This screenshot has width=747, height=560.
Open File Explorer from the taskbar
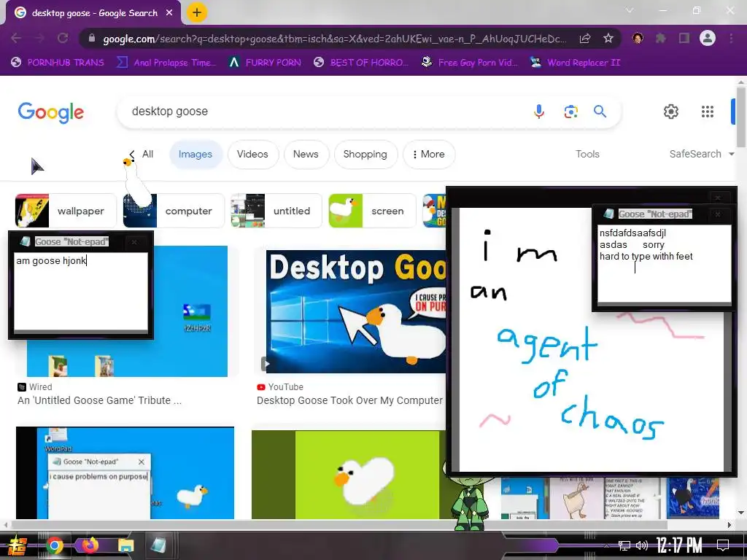click(125, 545)
